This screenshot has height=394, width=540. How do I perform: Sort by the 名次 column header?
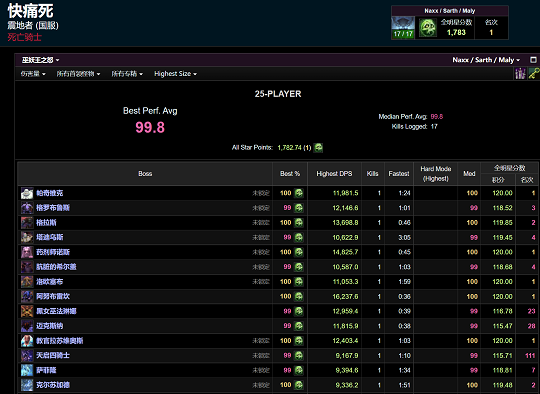pyautogui.click(x=527, y=180)
